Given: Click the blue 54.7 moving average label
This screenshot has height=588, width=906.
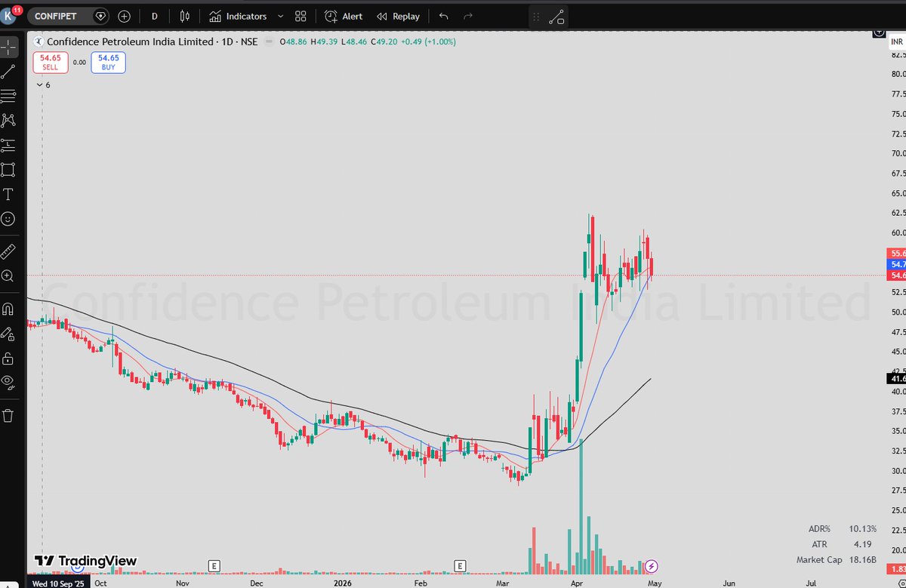Looking at the screenshot, I should pyautogui.click(x=898, y=265).
